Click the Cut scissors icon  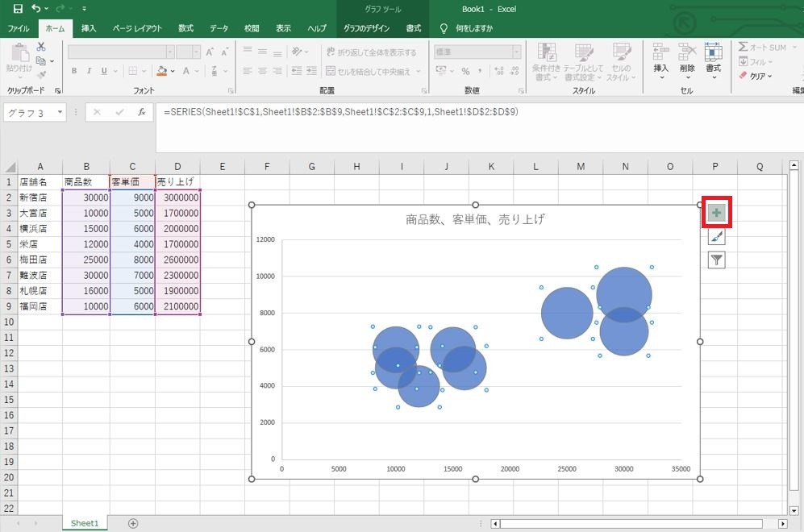41,47
